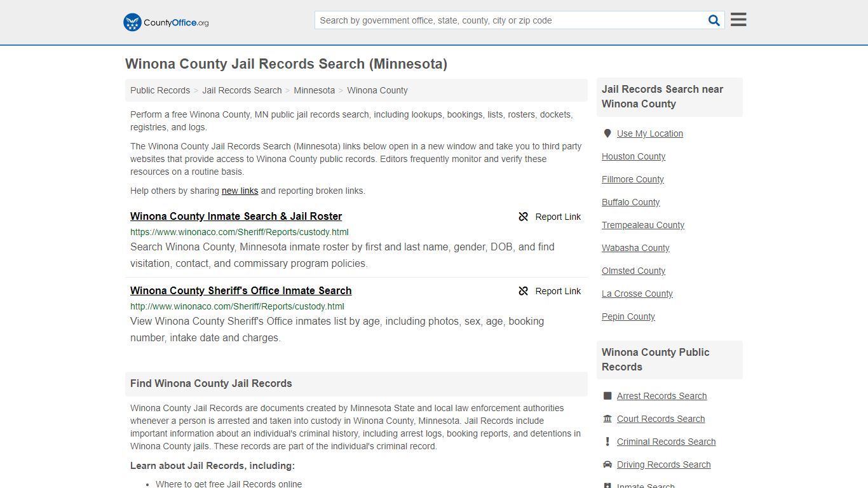The image size is (868, 488).
Task: Click the Arrest Records Search icon
Action: [x=607, y=396]
